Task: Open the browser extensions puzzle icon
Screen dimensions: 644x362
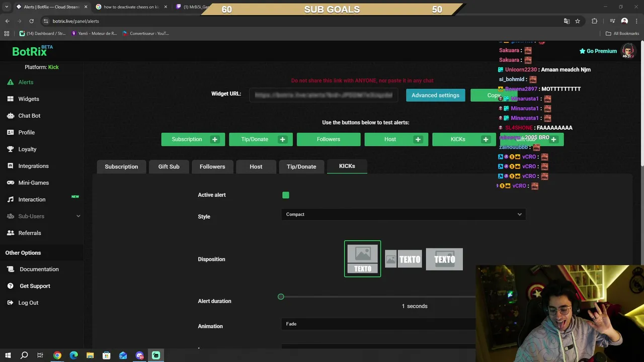Action: pos(595,21)
